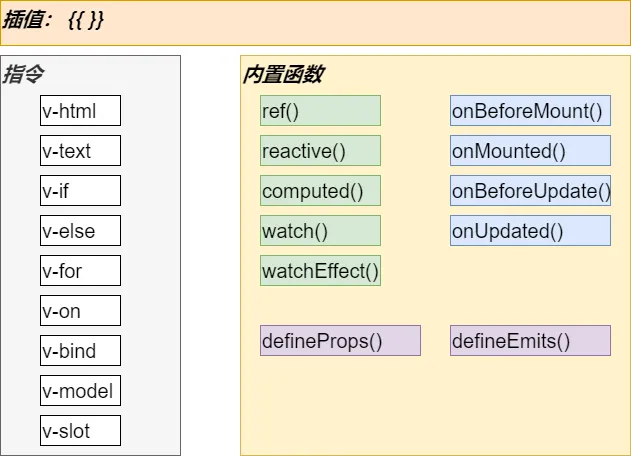Click the onMounted() lifecycle box
631x456 pixels.
tap(530, 151)
